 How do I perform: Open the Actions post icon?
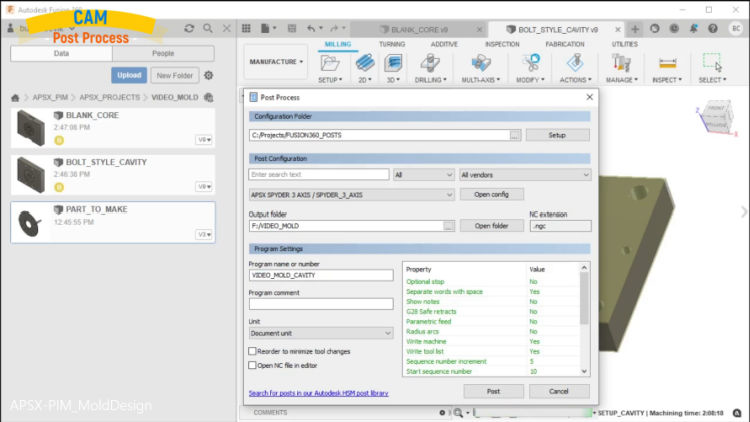575,63
